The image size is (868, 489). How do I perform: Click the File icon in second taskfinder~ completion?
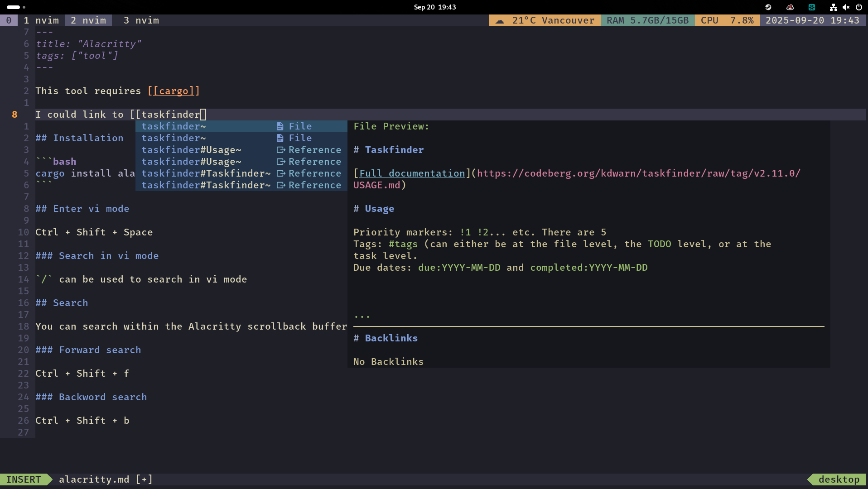point(280,138)
